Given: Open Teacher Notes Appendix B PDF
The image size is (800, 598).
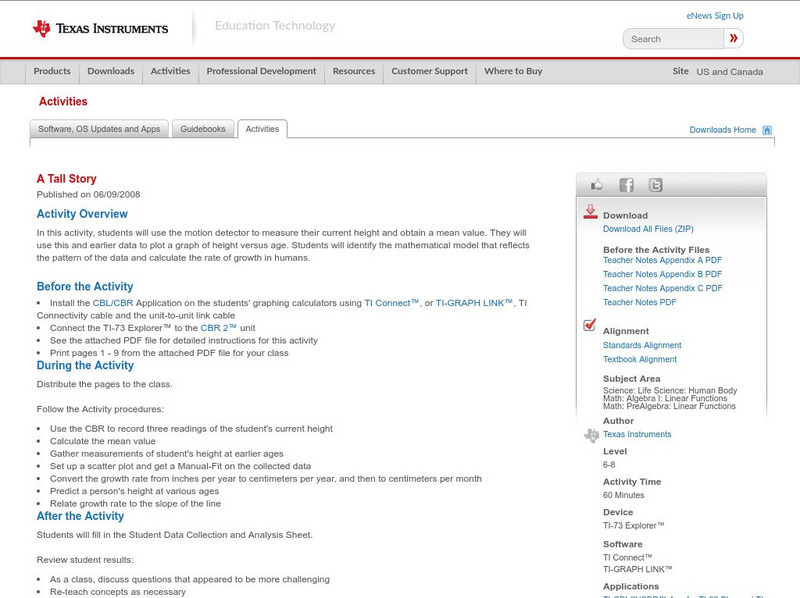Looking at the screenshot, I should [x=662, y=274].
